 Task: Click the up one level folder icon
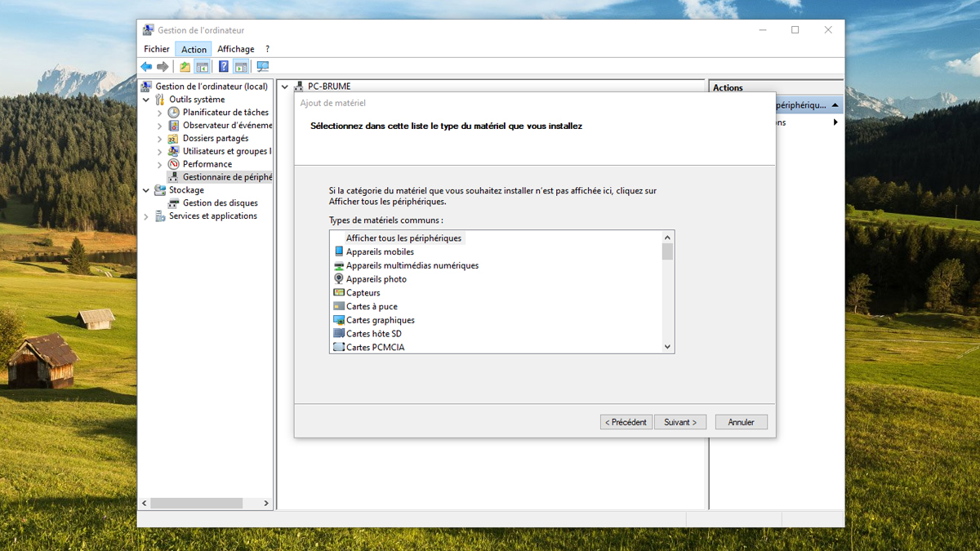pos(185,67)
